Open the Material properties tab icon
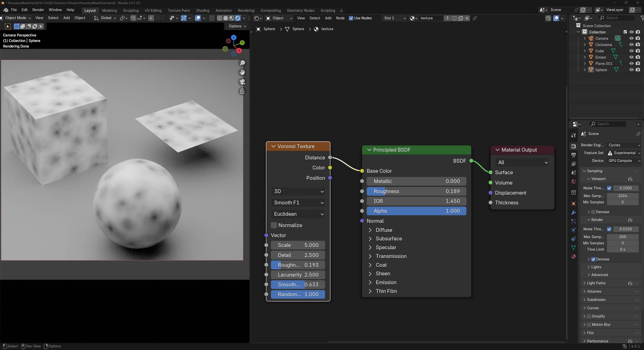This screenshot has width=644, height=350. (574, 256)
